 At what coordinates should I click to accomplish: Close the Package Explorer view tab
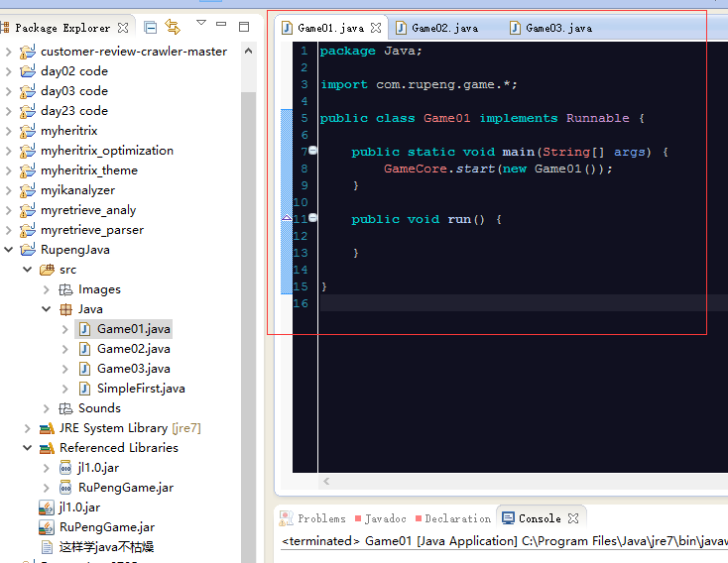click(123, 28)
